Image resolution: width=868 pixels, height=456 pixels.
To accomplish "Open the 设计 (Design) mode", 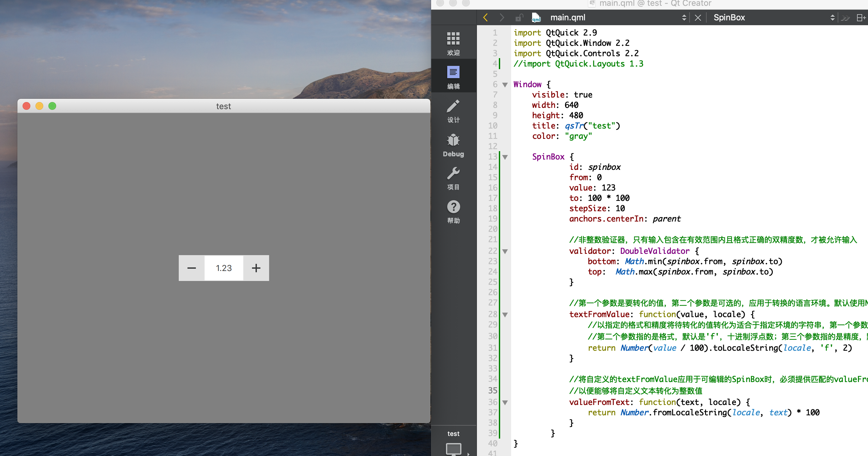I will pyautogui.click(x=453, y=109).
